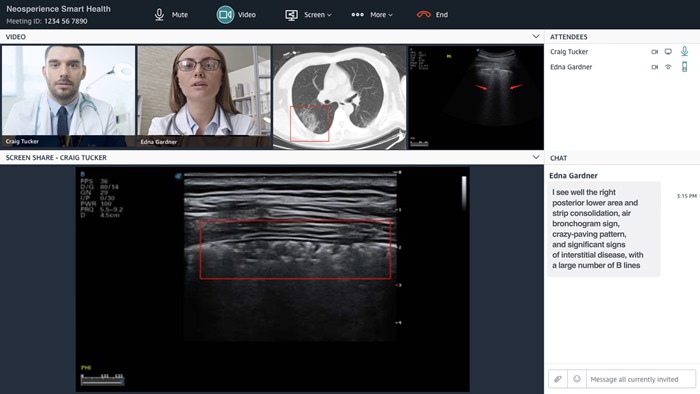Image resolution: width=700 pixels, height=394 pixels.
Task: Click Craig Tucker's microphone status icon
Action: 684,51
